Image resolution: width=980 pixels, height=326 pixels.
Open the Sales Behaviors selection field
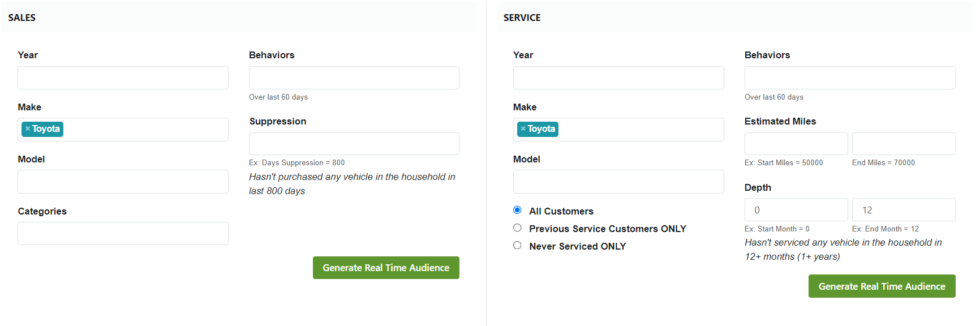click(354, 78)
